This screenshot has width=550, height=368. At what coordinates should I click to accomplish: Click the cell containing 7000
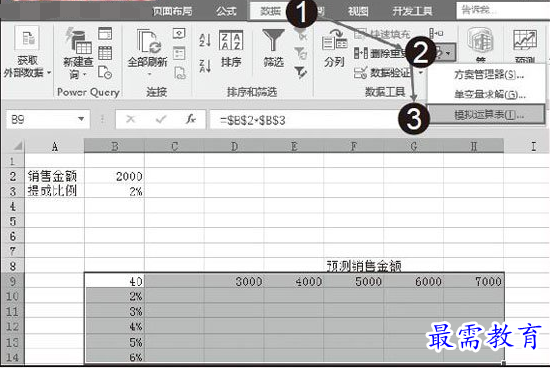[x=474, y=281]
